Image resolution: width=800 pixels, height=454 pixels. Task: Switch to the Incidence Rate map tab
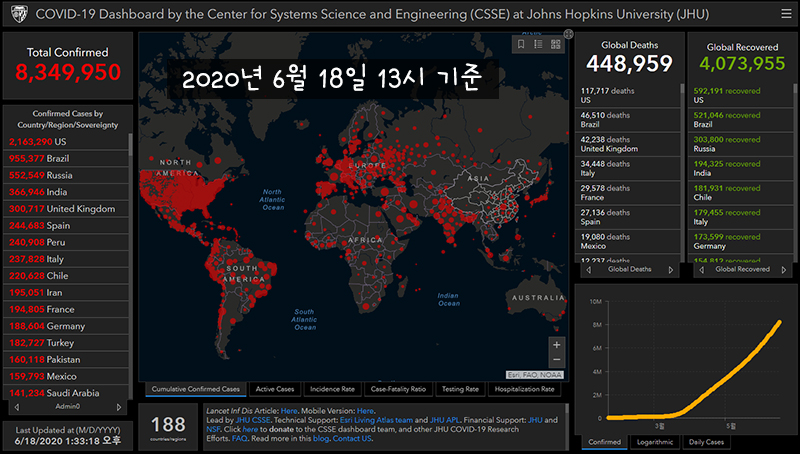tap(332, 389)
